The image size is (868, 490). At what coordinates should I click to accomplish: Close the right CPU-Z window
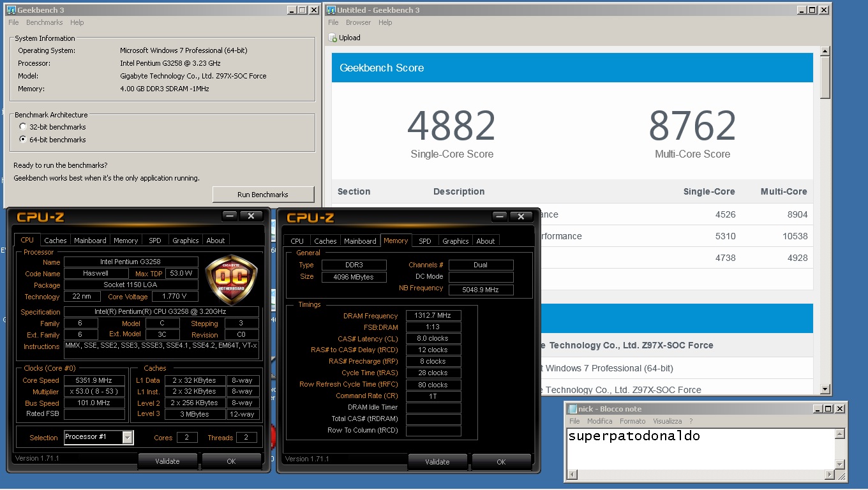[521, 217]
